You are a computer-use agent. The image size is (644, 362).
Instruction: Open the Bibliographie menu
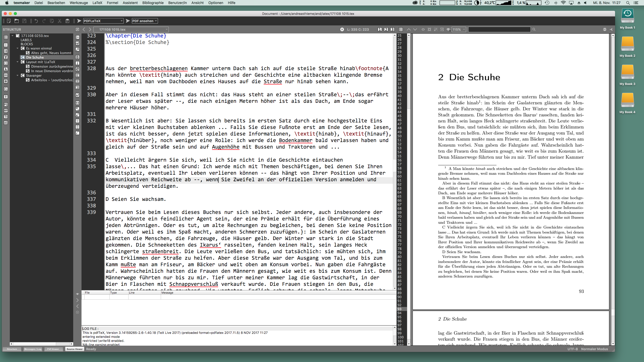click(x=153, y=3)
